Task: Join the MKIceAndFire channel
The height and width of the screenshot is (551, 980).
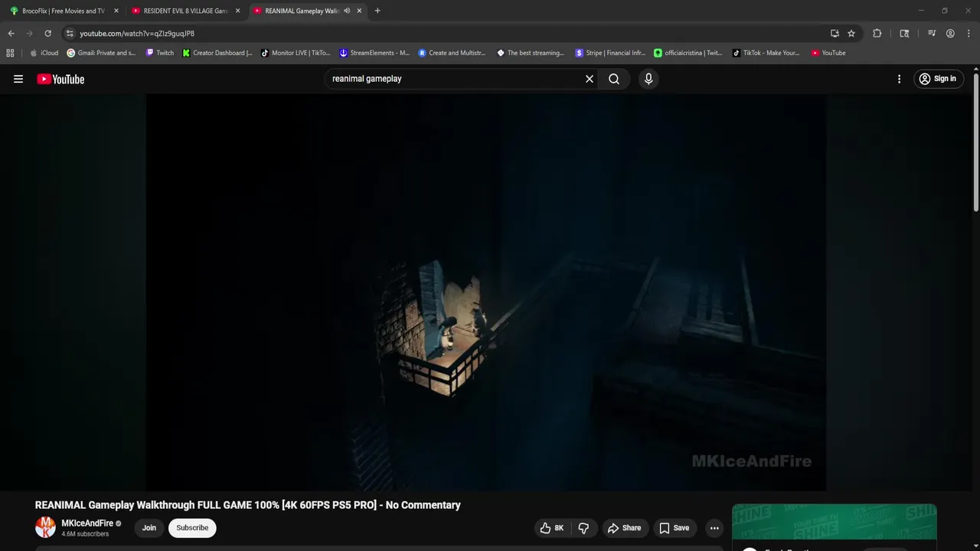Action: [x=149, y=528]
